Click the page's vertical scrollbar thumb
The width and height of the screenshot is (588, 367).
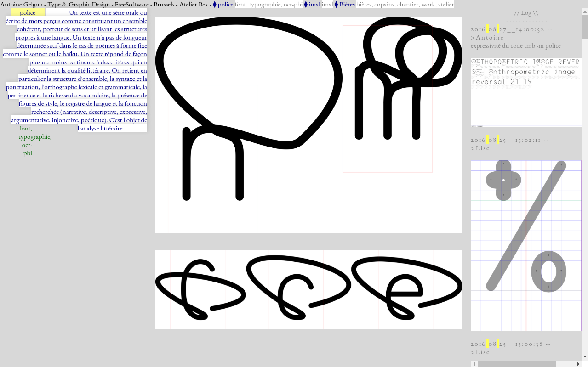[585, 28]
